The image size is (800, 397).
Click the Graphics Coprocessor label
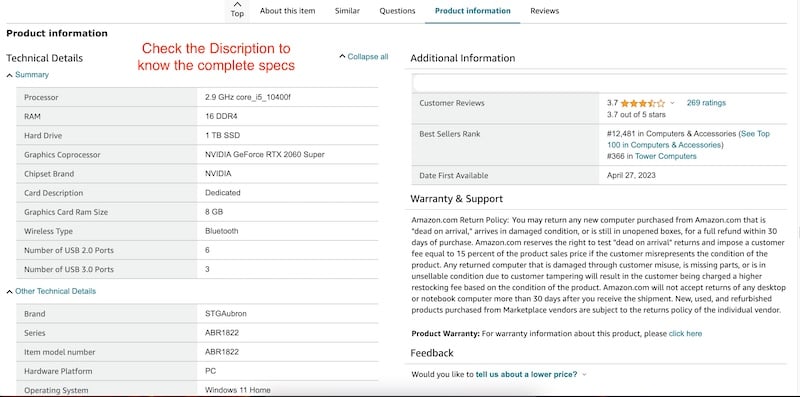(x=62, y=155)
